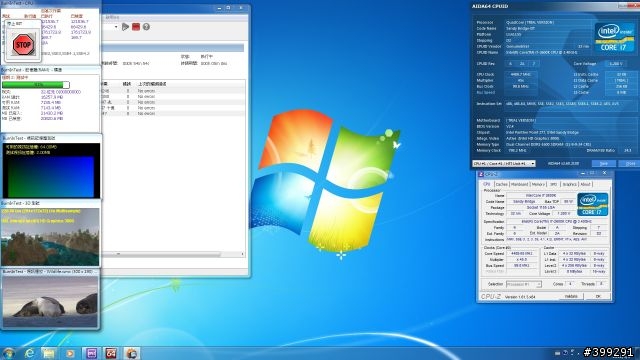Click the OK button in CPU-Z
Image resolution: width=640 pixels, height=360 pixels.
point(598,296)
